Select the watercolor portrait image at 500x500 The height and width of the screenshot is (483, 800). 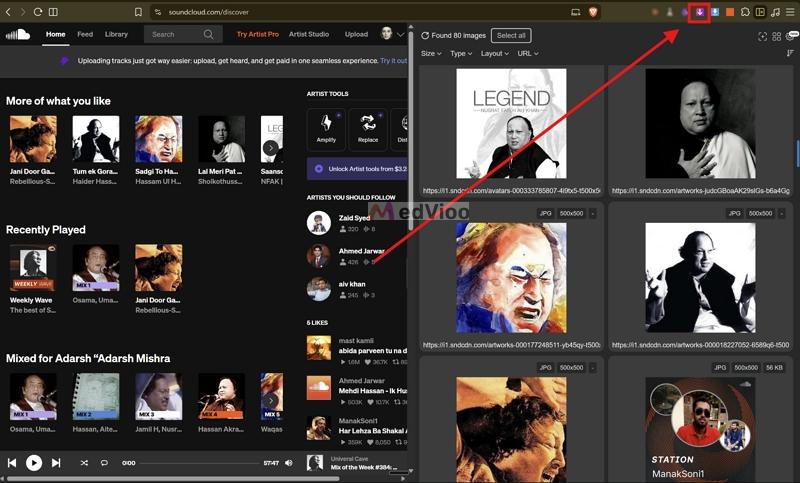(511, 278)
